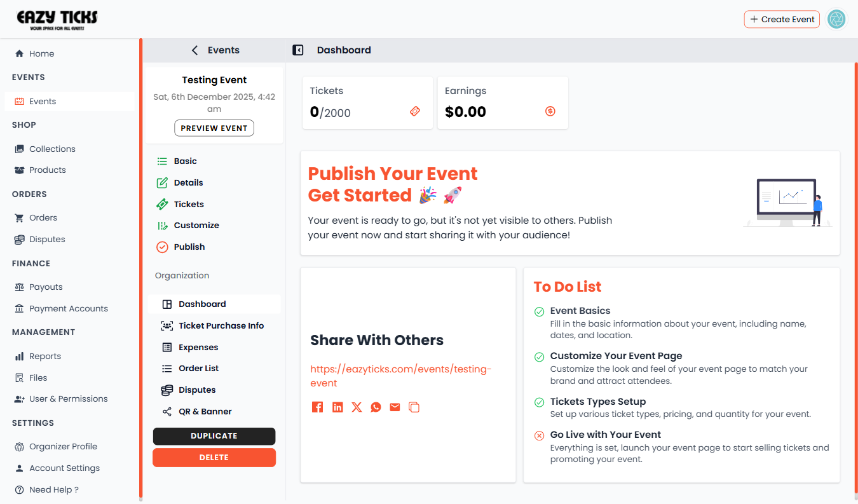Share the event by email
Screen dimensions: 858x504
point(395,407)
